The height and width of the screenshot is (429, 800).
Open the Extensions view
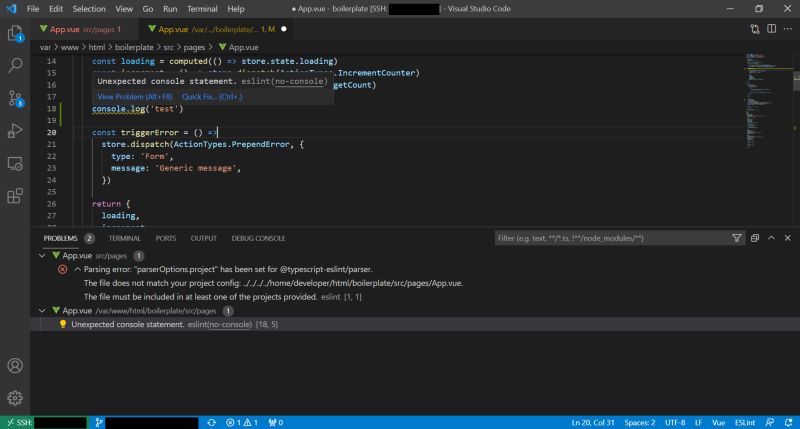pos(15,196)
